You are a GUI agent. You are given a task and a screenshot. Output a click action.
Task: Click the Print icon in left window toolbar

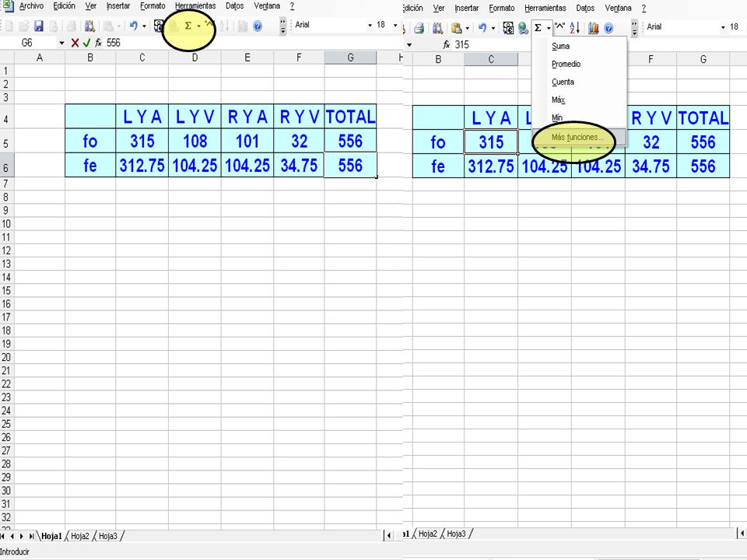click(71, 26)
